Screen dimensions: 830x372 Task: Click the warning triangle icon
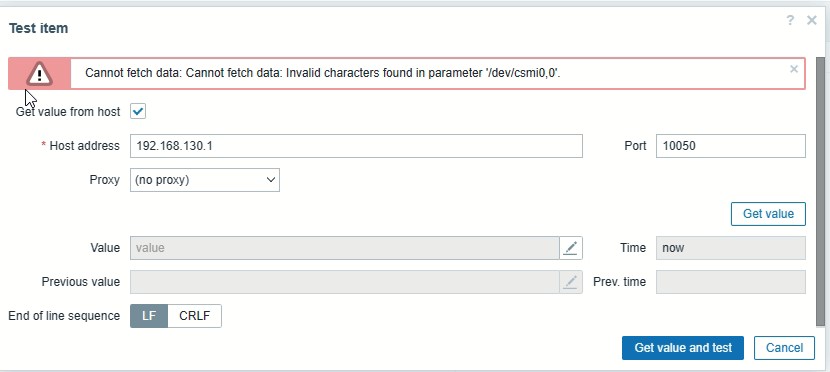[x=39, y=74]
